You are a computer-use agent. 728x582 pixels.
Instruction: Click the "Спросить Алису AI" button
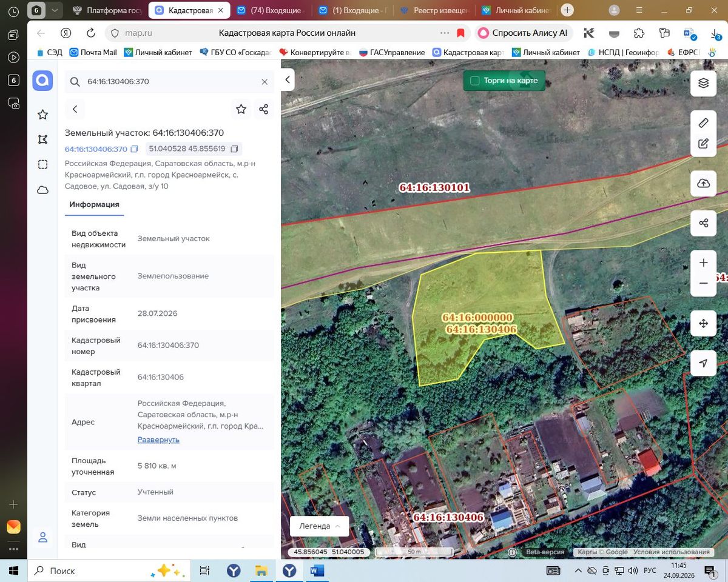pos(525,33)
